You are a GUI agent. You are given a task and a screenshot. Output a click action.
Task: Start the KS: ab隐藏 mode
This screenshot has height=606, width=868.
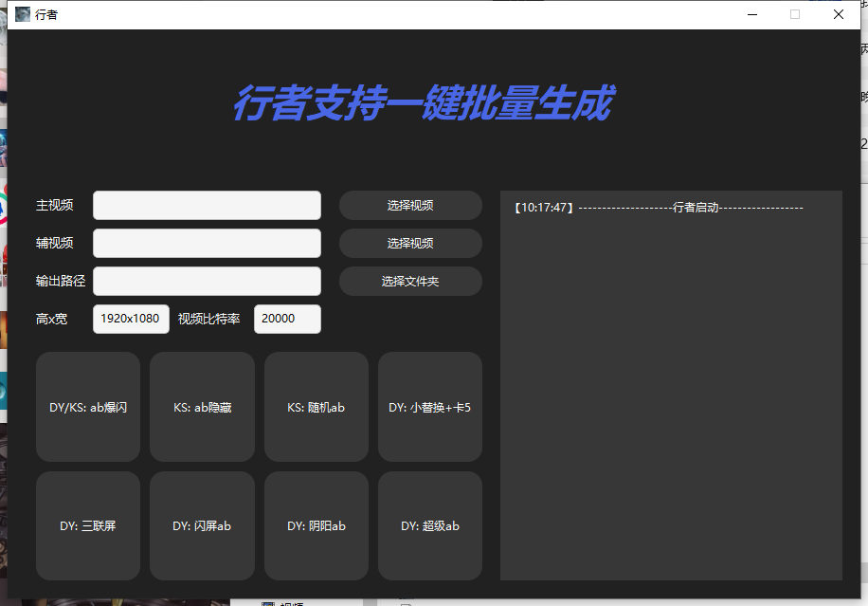tap(202, 407)
